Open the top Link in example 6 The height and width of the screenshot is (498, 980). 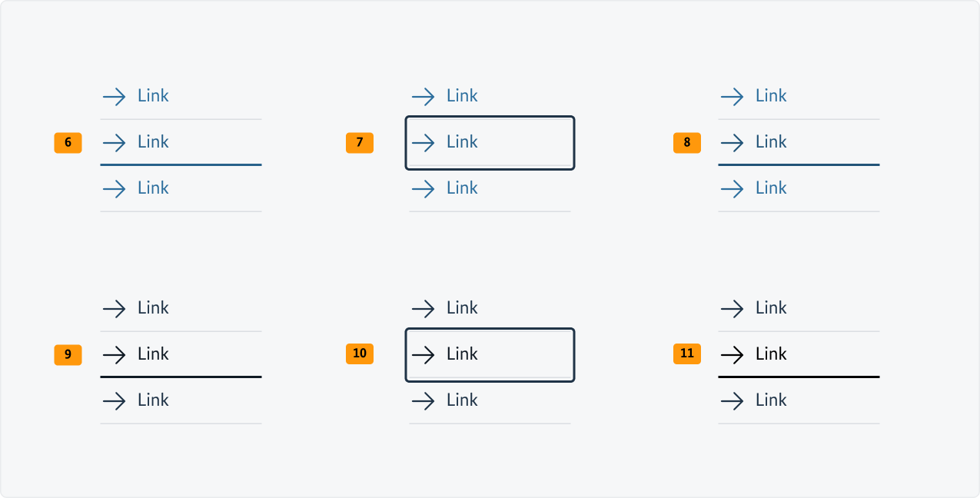point(153,96)
